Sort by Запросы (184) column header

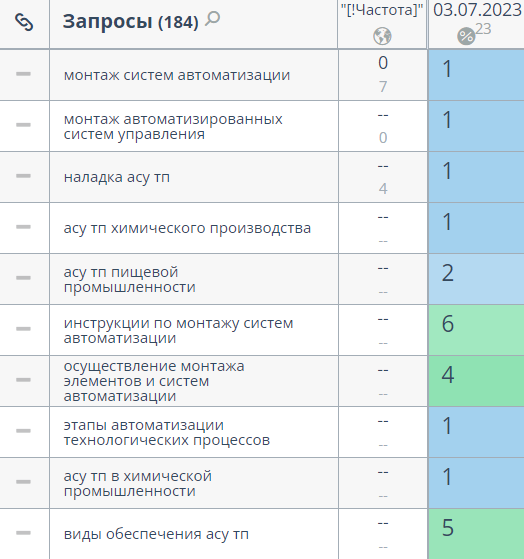pyautogui.click(x=130, y=21)
